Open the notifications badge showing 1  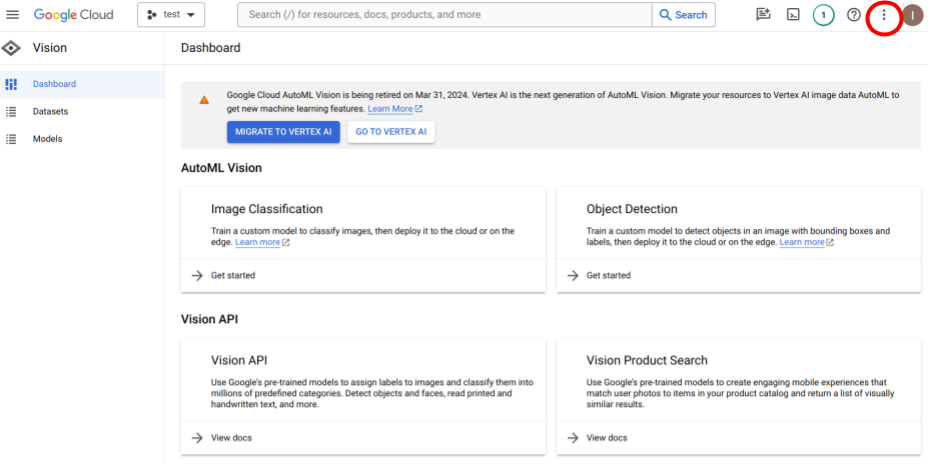pos(823,15)
